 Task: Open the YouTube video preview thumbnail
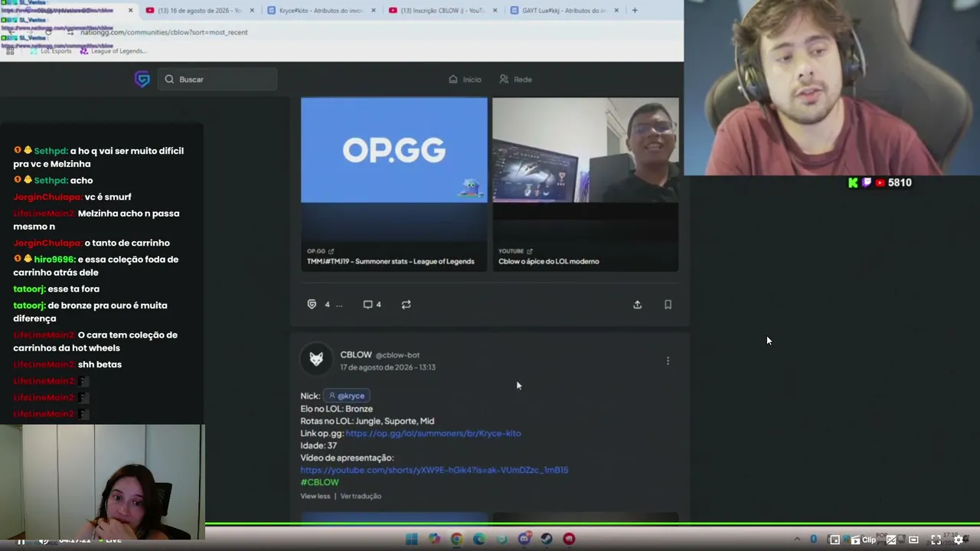(x=585, y=150)
